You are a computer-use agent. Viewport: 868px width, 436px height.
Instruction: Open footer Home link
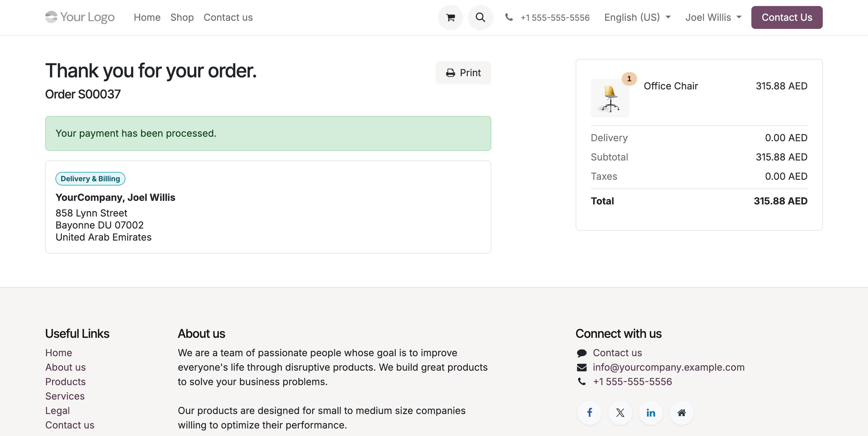coord(59,353)
